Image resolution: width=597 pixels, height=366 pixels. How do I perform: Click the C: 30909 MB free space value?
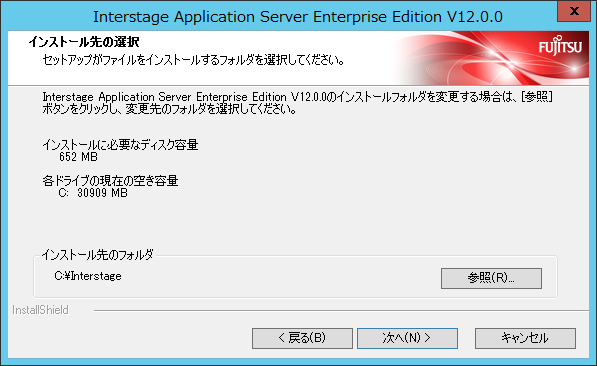click(x=93, y=193)
